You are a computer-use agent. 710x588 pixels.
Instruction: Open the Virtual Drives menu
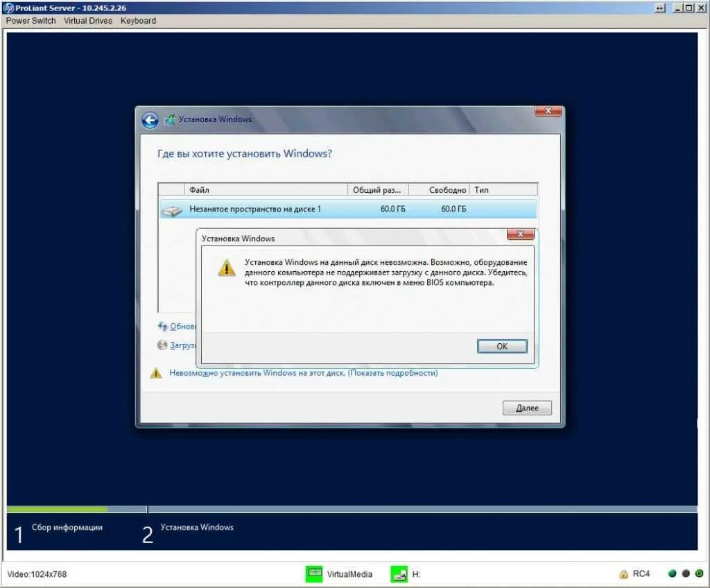tap(88, 21)
